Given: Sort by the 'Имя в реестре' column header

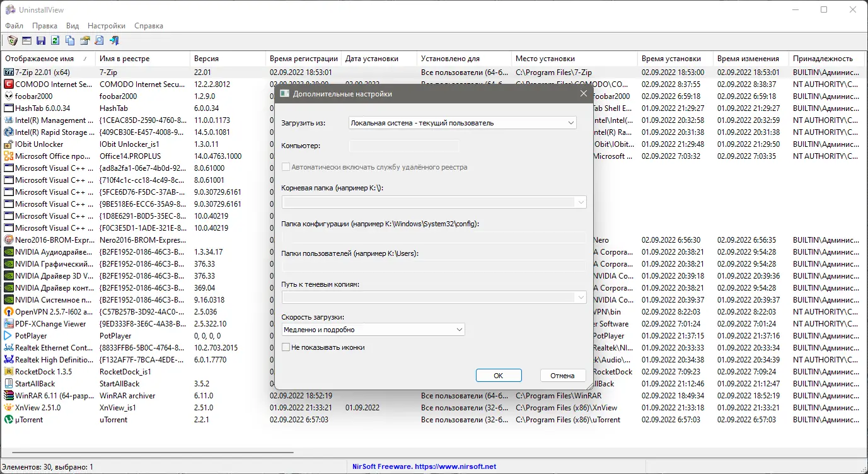Looking at the screenshot, I should click(142, 59).
